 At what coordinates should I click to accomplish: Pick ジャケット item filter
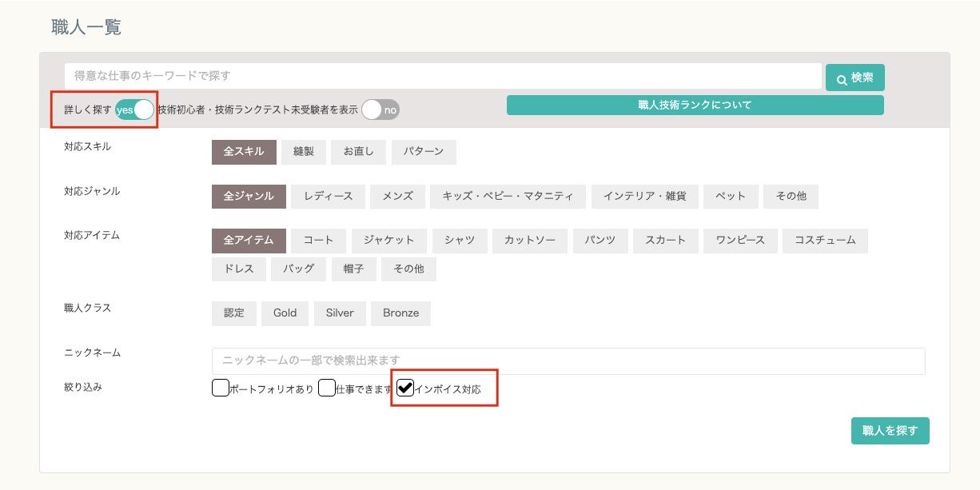point(389,240)
